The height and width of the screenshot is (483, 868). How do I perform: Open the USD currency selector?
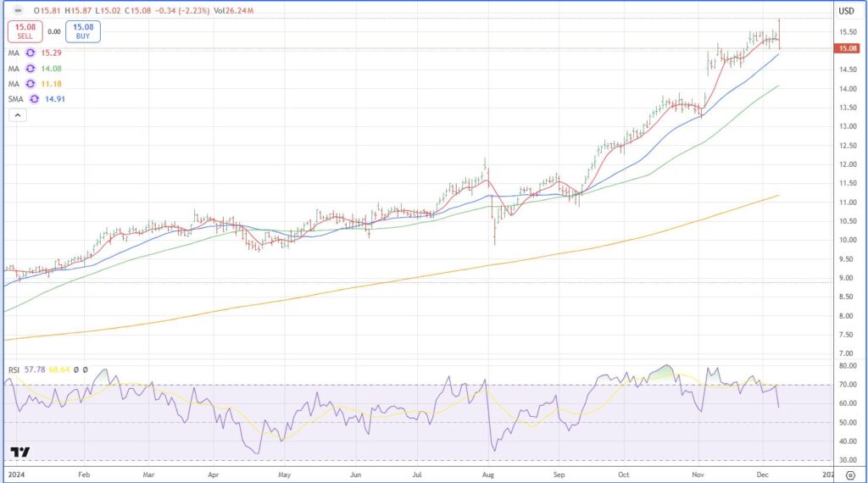pyautogui.click(x=846, y=11)
